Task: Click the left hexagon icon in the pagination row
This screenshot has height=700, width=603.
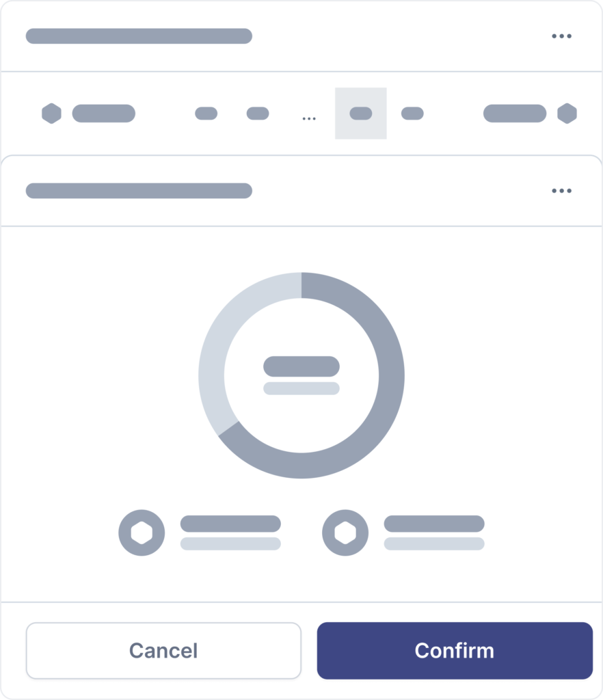Action: coord(51,113)
